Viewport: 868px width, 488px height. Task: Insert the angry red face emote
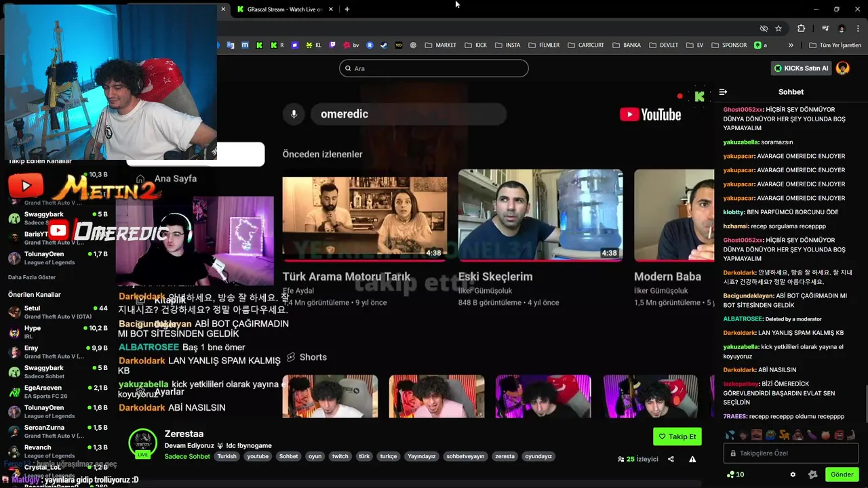[839, 435]
